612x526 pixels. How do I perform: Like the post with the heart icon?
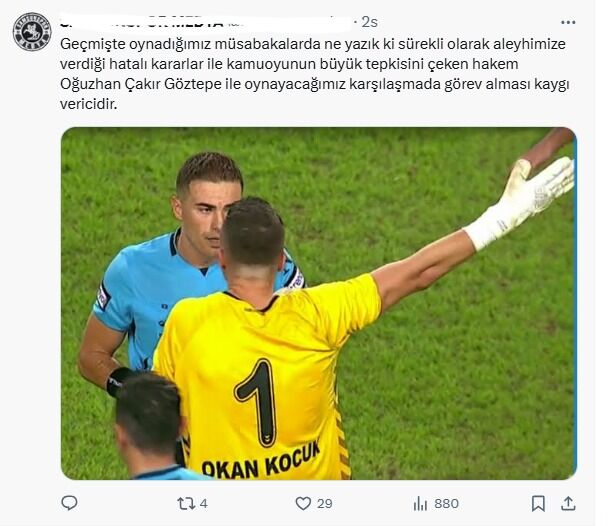point(303,503)
